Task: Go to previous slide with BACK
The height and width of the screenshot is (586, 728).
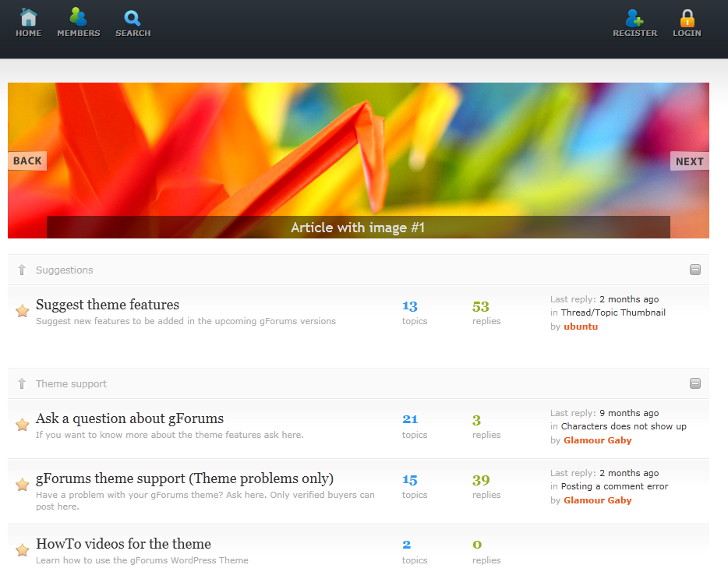Action: 27,161
